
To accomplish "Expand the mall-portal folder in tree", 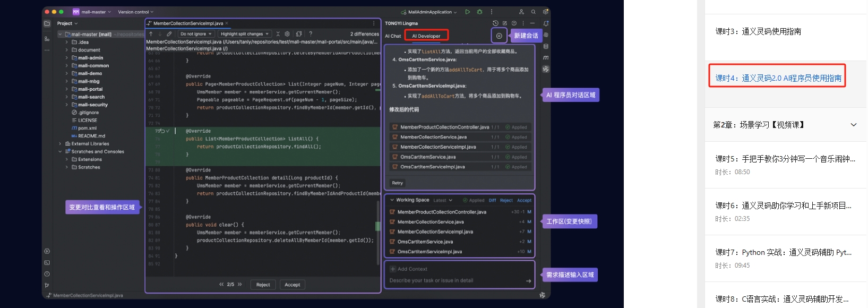I will pos(67,89).
